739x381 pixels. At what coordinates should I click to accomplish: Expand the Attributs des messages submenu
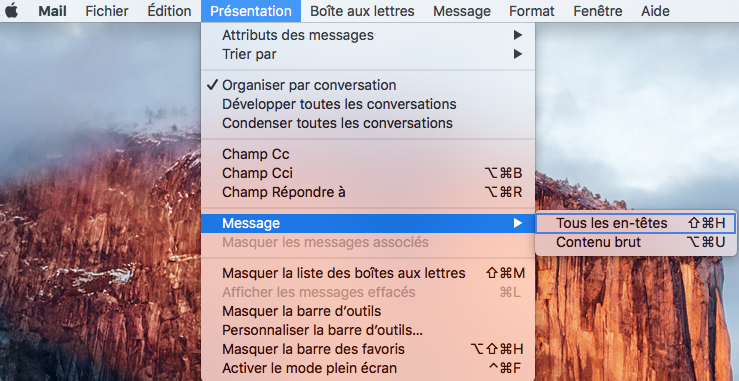pyautogui.click(x=368, y=35)
